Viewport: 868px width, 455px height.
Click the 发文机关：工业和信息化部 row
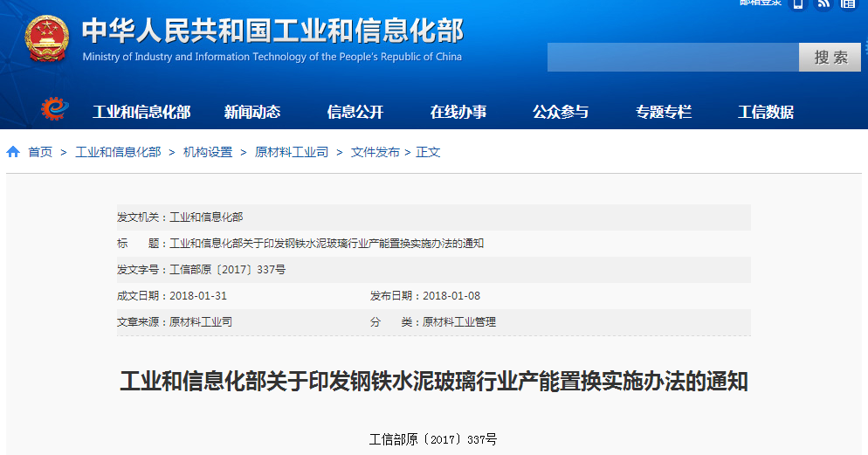[433, 217]
